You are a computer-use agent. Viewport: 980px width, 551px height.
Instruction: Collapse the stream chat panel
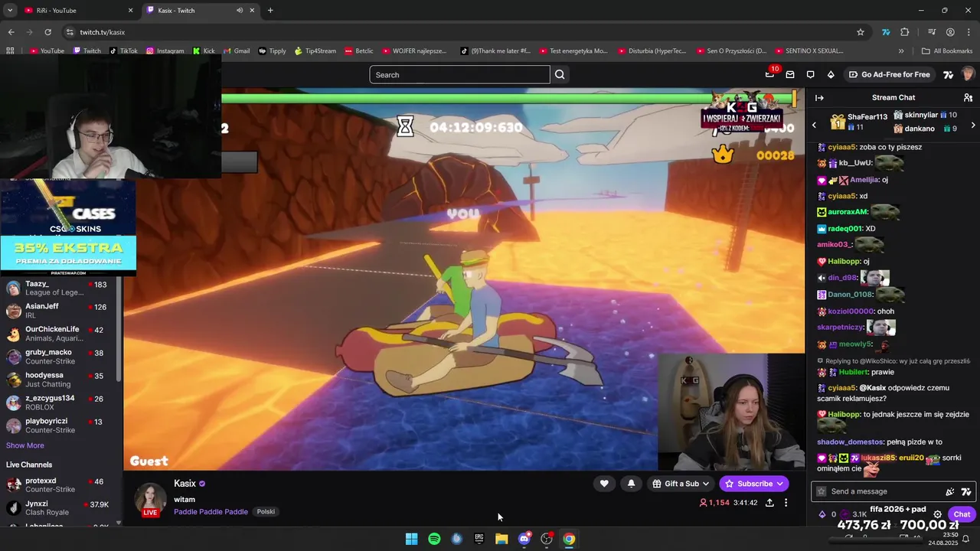[x=819, y=97]
